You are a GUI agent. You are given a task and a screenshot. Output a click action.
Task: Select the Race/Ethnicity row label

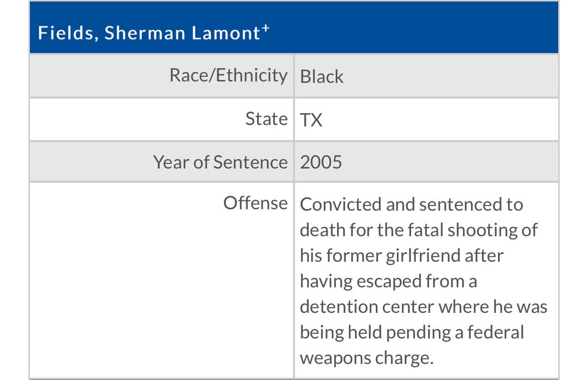click(229, 75)
